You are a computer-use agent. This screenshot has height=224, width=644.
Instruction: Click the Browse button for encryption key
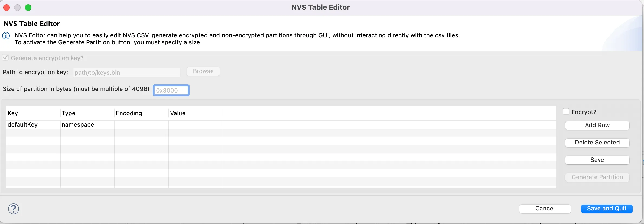pos(203,71)
